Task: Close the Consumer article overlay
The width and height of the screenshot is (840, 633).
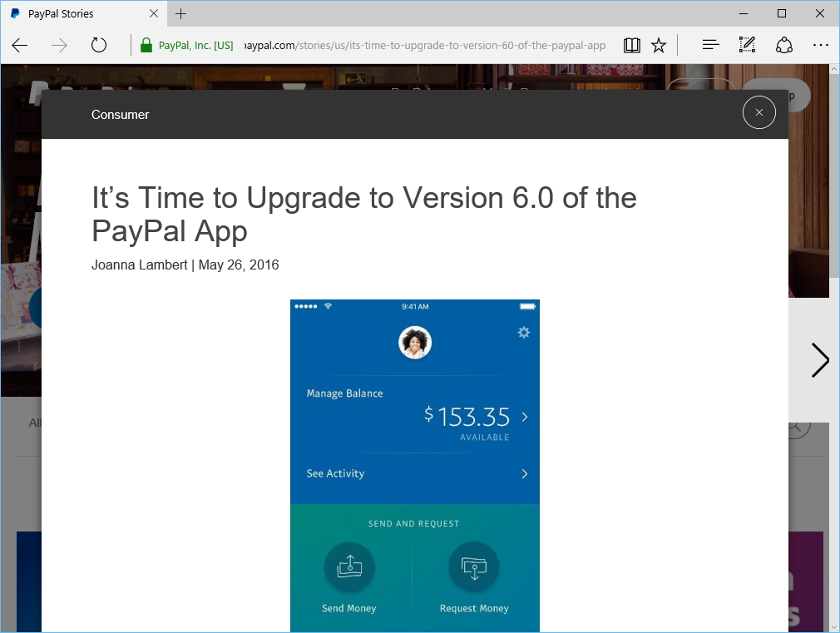Action: click(758, 112)
